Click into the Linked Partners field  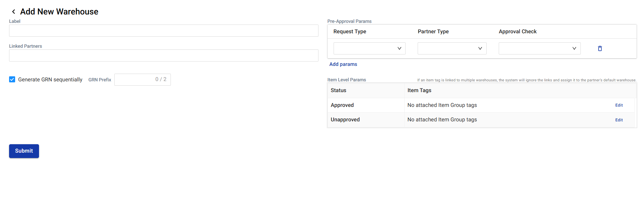[163, 55]
